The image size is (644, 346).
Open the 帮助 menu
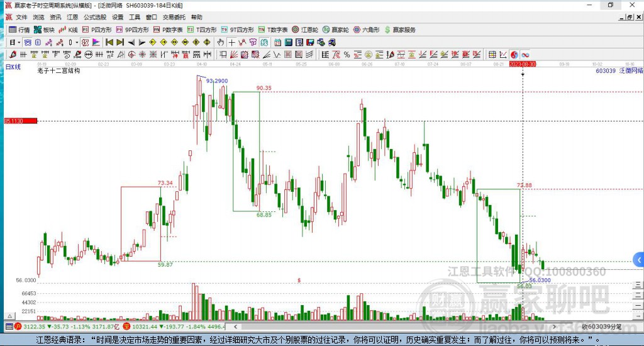coord(197,17)
